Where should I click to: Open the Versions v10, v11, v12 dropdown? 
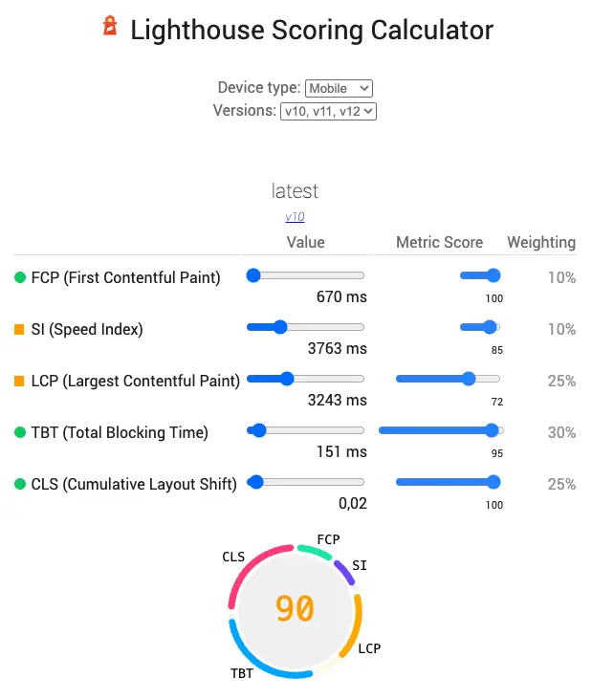328,111
